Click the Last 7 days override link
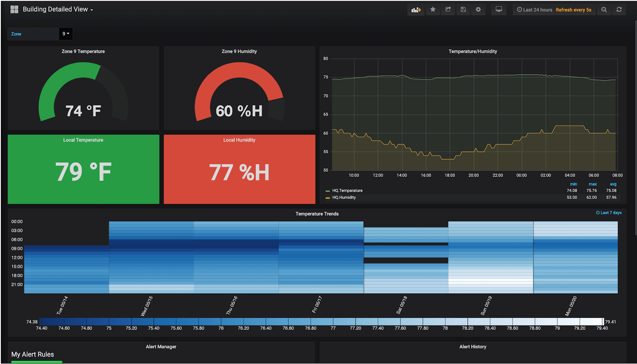Image resolution: width=637 pixels, height=364 pixels. pos(609,213)
